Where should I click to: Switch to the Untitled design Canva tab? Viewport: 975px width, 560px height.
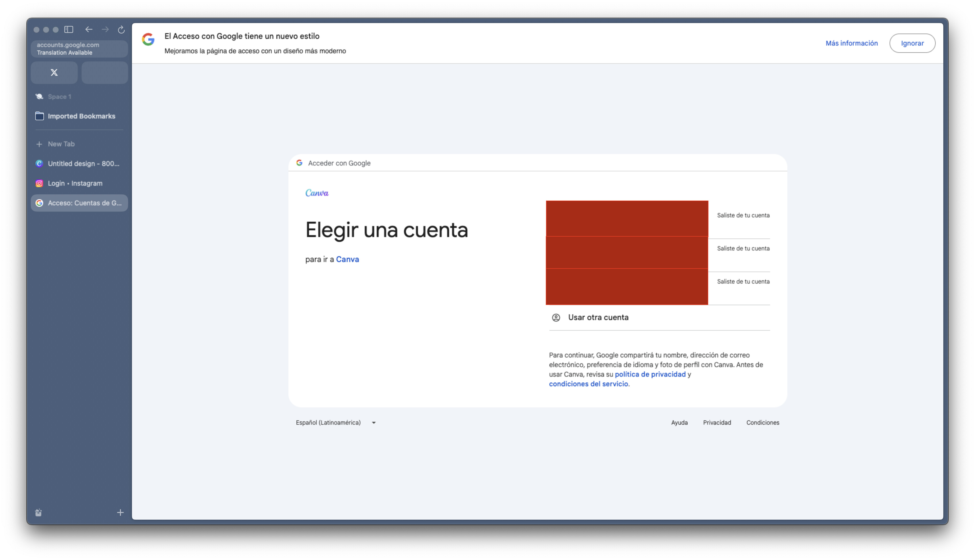pos(79,163)
